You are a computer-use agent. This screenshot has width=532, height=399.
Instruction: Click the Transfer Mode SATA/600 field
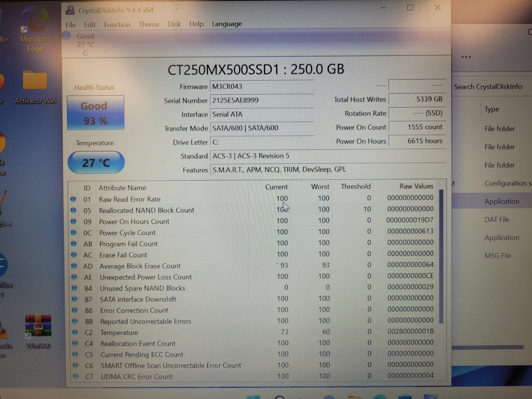tap(262, 128)
